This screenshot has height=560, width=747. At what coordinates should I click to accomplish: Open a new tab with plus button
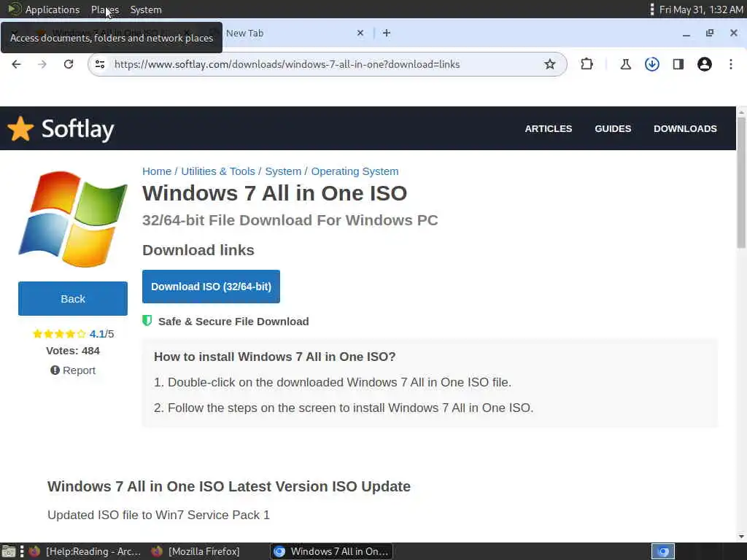387,33
